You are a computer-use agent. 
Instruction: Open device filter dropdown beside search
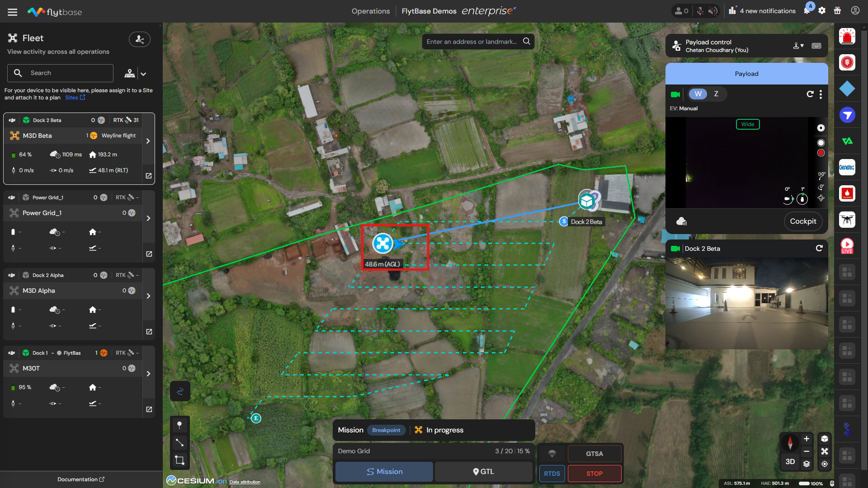click(x=143, y=74)
